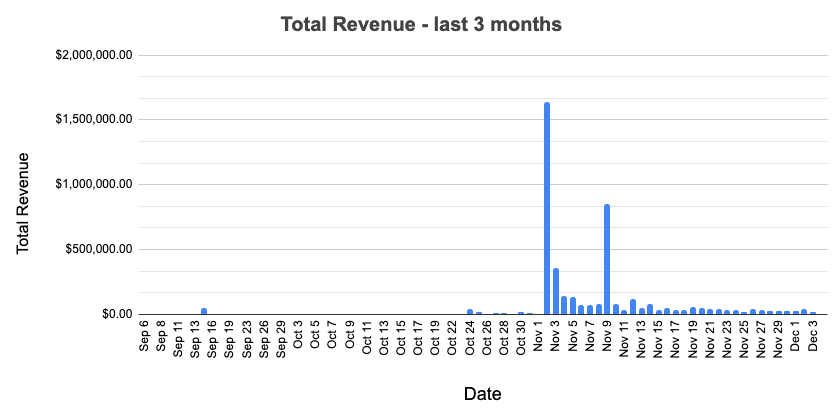The image size is (836, 416).
Task: Click the small bar just left of Sep 16
Action: click(204, 311)
